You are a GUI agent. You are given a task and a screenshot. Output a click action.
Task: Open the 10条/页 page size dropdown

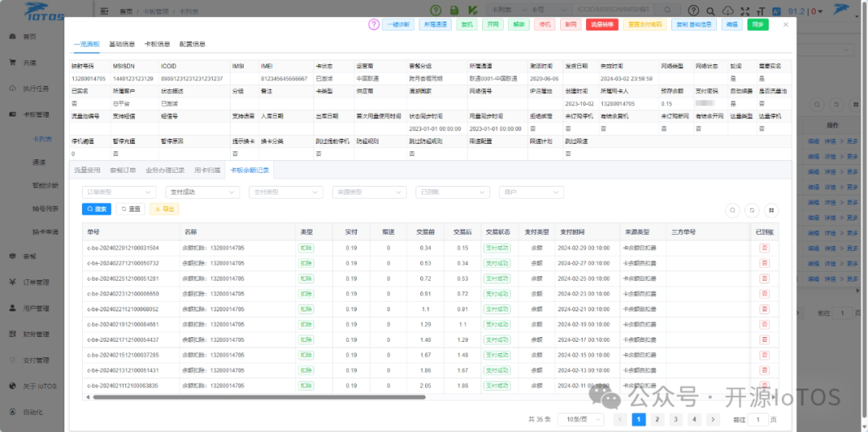click(x=581, y=419)
